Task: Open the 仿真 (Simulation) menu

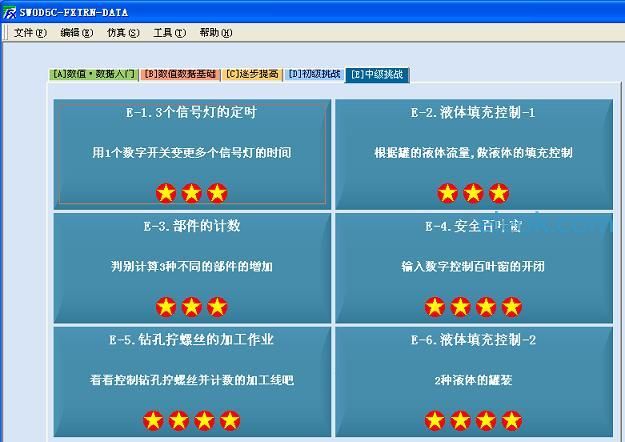Action: click(122, 33)
